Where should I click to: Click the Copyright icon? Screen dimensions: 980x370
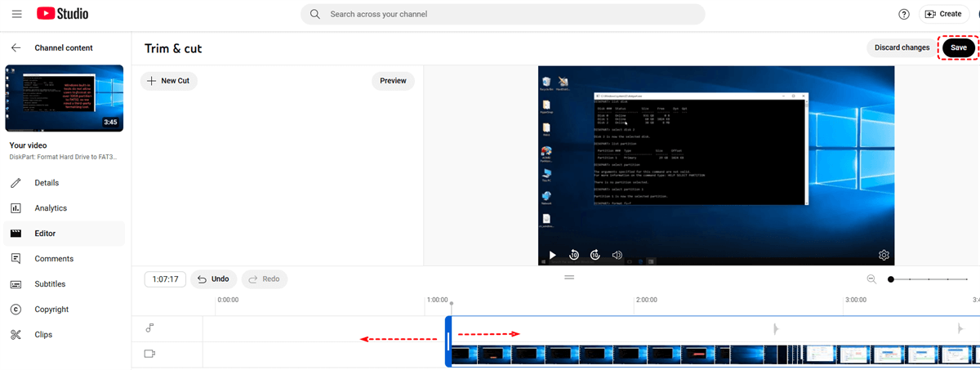pyautogui.click(x=16, y=310)
